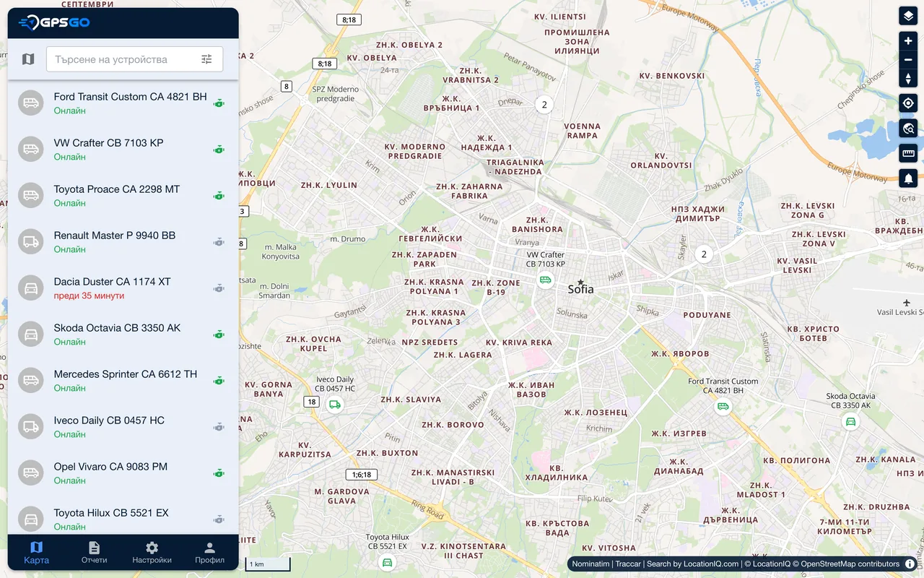This screenshot has width=924, height=578.
Task: Reset the map compass bearing
Action: click(908, 79)
